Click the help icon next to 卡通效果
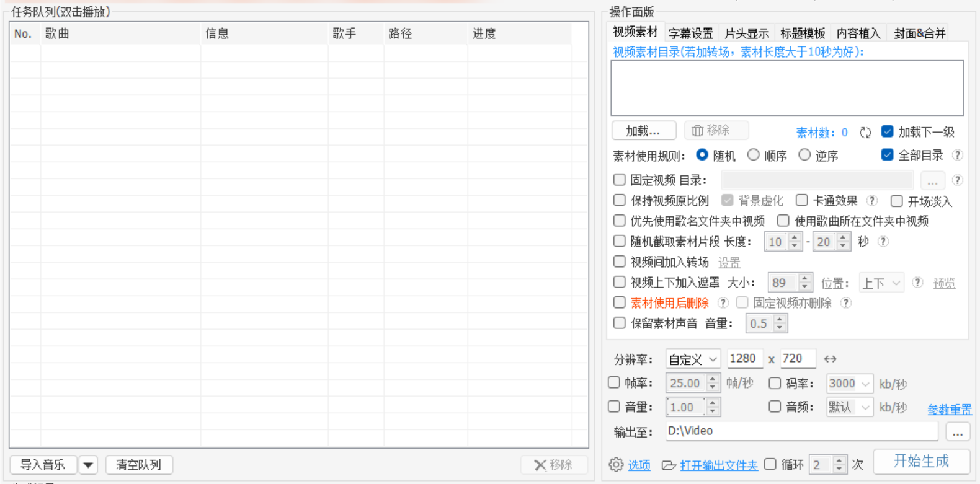Image resolution: width=980 pixels, height=484 pixels. (872, 201)
